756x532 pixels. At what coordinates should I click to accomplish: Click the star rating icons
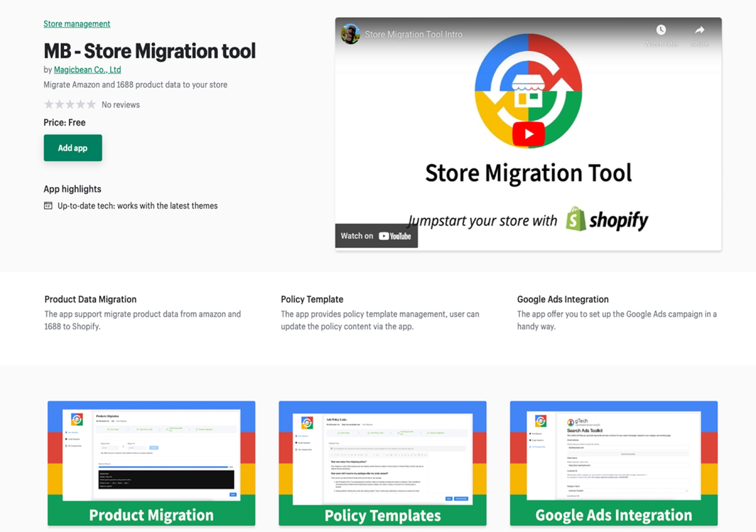point(70,105)
